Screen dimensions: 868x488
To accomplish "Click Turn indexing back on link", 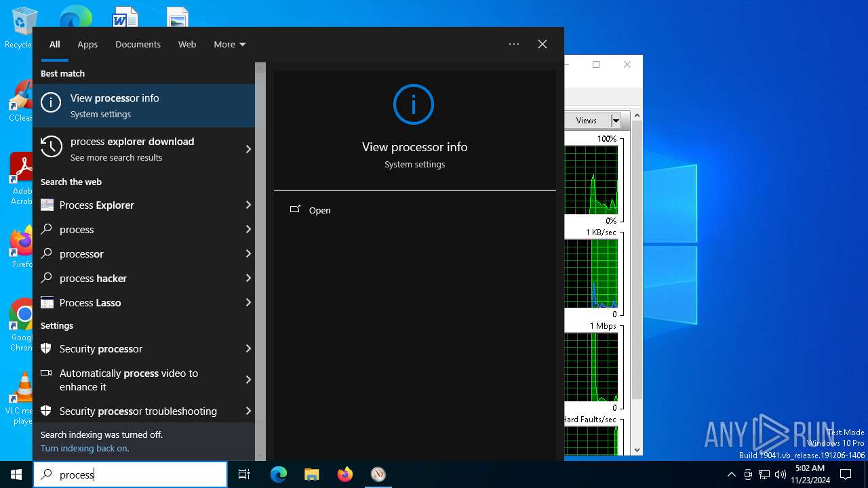I will point(85,448).
